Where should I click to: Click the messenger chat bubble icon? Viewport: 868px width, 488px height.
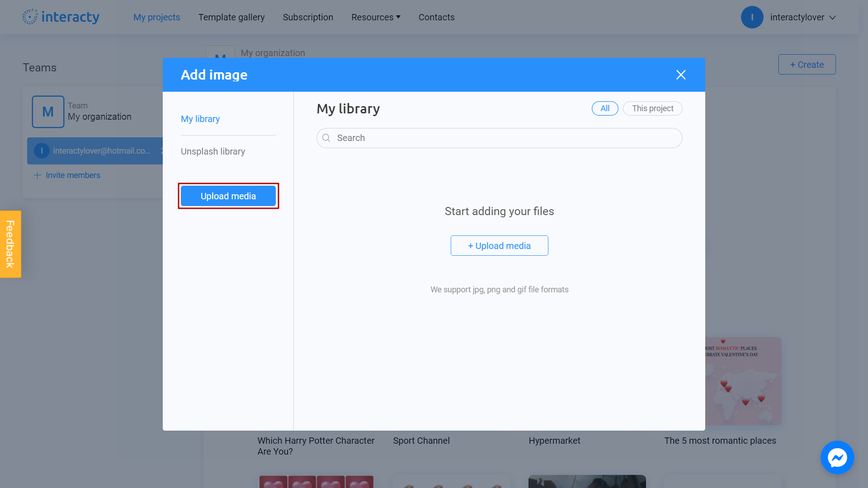838,458
